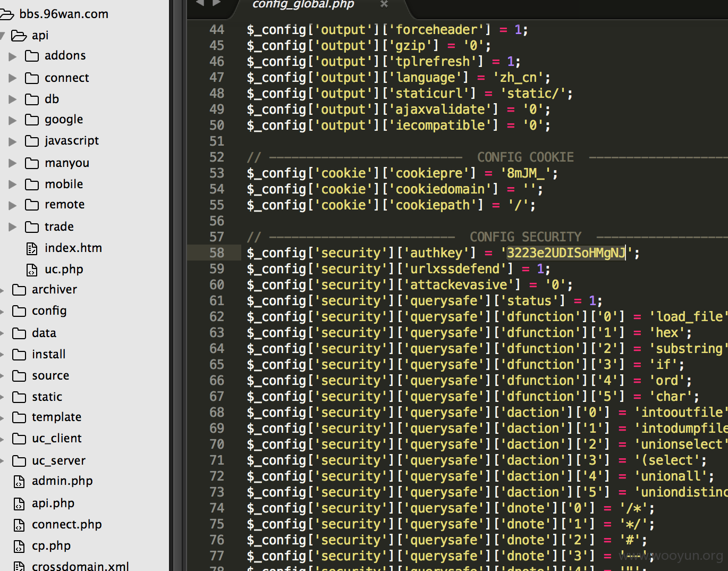The image size is (728, 571).
Task: Click the open folder icon next to api
Action: [19, 36]
